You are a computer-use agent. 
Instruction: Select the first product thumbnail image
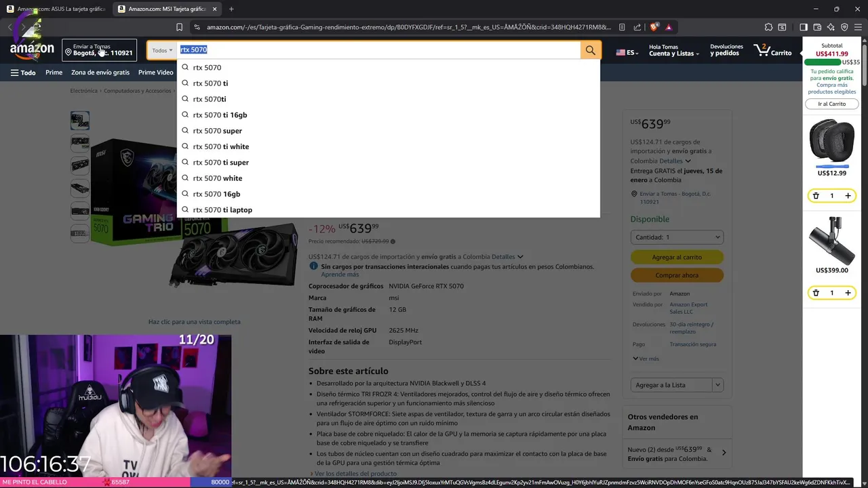tap(80, 121)
